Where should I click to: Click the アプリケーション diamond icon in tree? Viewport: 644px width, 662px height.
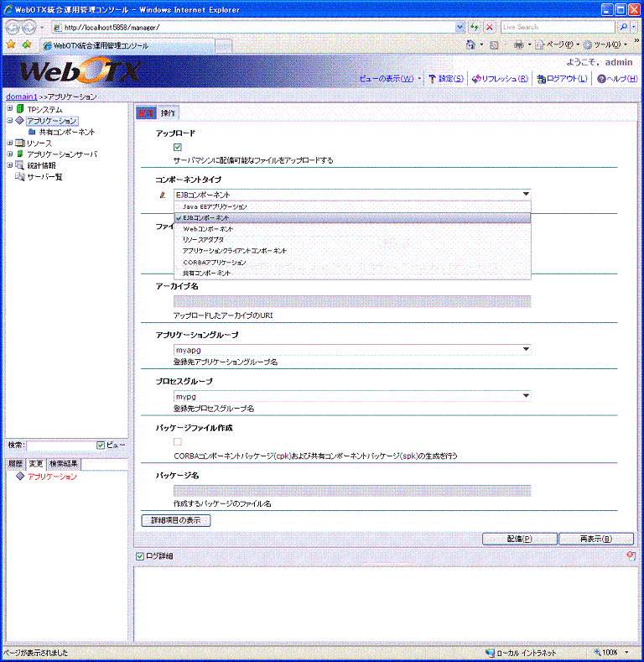tap(20, 121)
